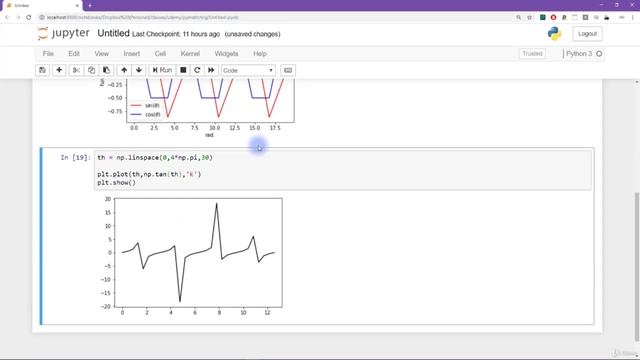The width and height of the screenshot is (640, 360).
Task: Open the View menu
Action: tap(102, 53)
